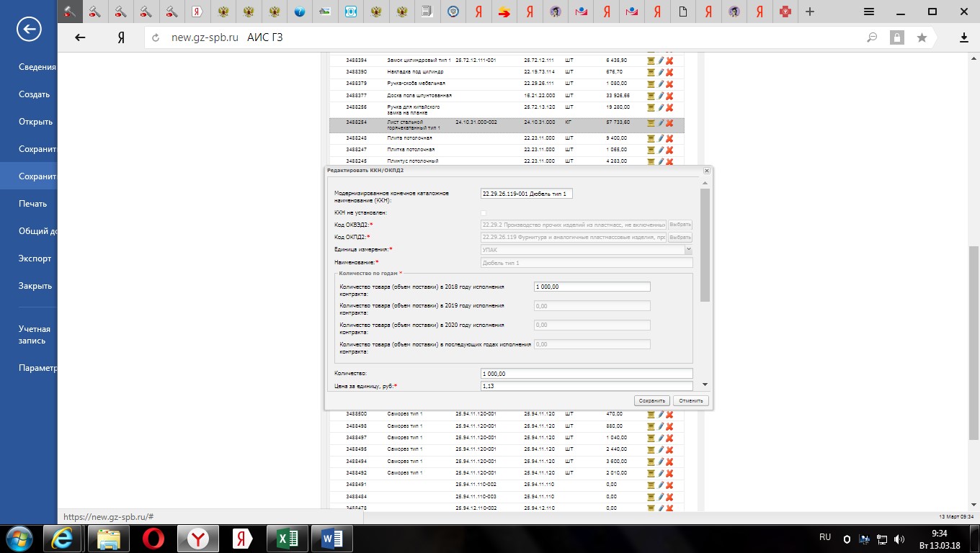Image resolution: width=980 pixels, height=553 pixels.
Task: Click the Сохранить button in dialog
Action: (652, 400)
